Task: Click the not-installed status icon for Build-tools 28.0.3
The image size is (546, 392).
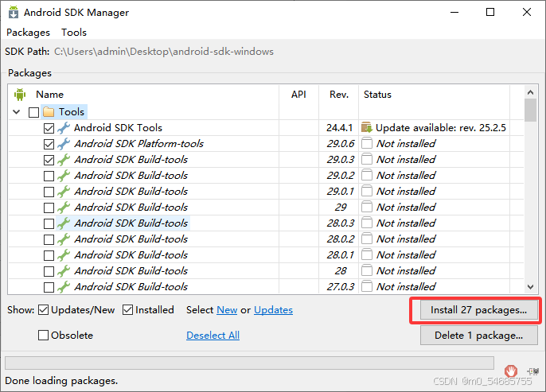Action: [367, 223]
